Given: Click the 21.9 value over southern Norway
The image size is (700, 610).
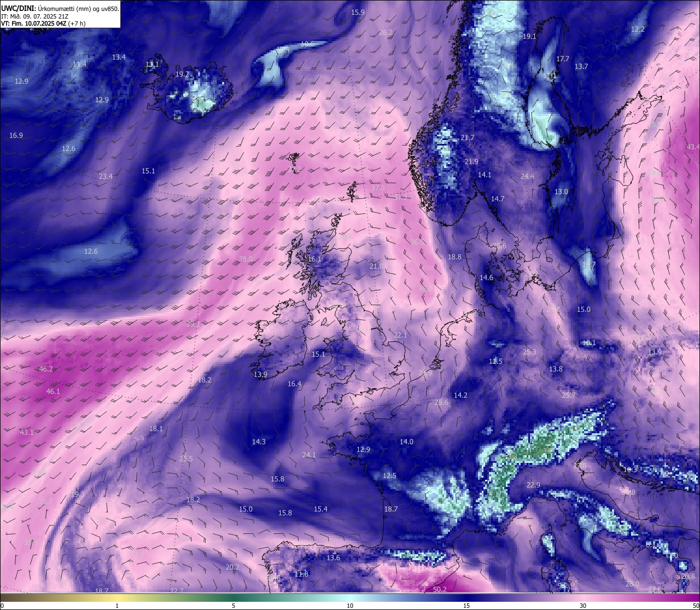Looking at the screenshot, I should [x=471, y=161].
